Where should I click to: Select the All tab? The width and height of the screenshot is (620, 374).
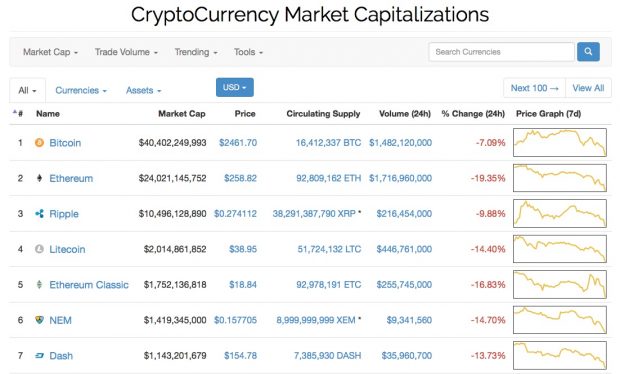click(27, 91)
